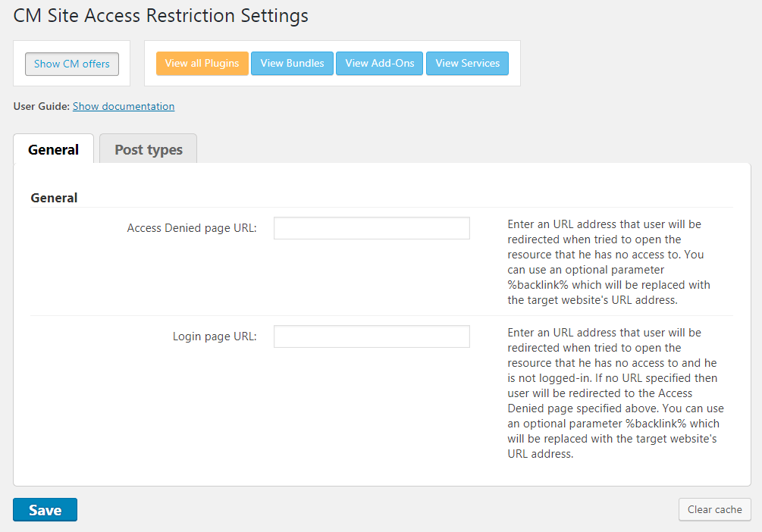762x532 pixels.
Task: Click the 'User Guide:' label text
Action: coord(42,106)
